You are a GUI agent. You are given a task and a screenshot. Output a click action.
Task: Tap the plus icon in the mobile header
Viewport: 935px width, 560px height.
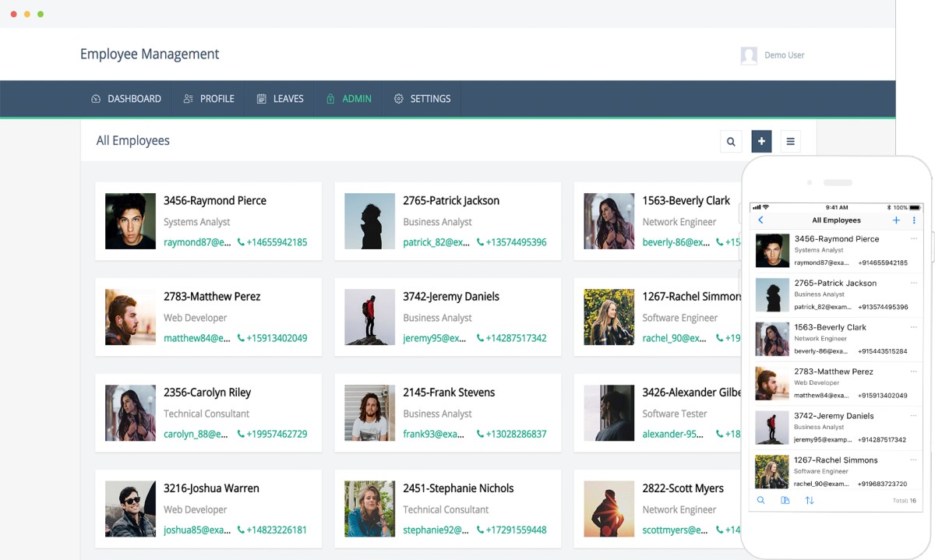pos(896,220)
